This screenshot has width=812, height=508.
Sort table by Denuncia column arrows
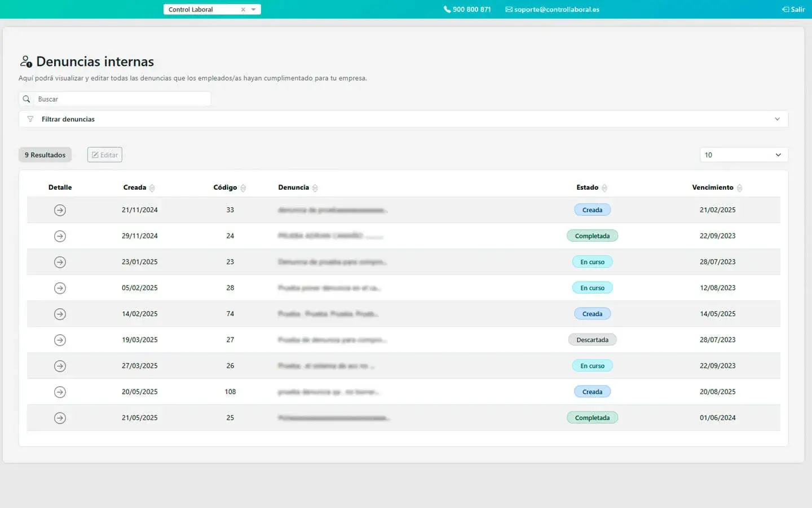click(315, 188)
